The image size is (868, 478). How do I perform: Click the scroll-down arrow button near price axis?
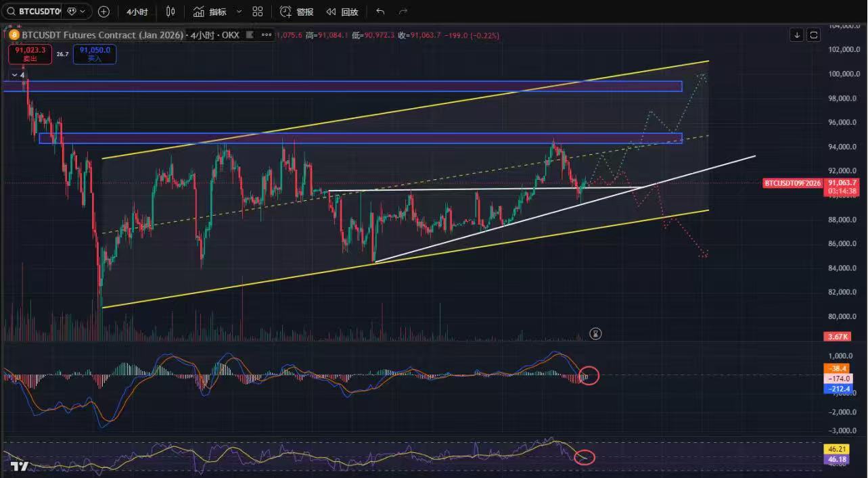pyautogui.click(x=797, y=34)
